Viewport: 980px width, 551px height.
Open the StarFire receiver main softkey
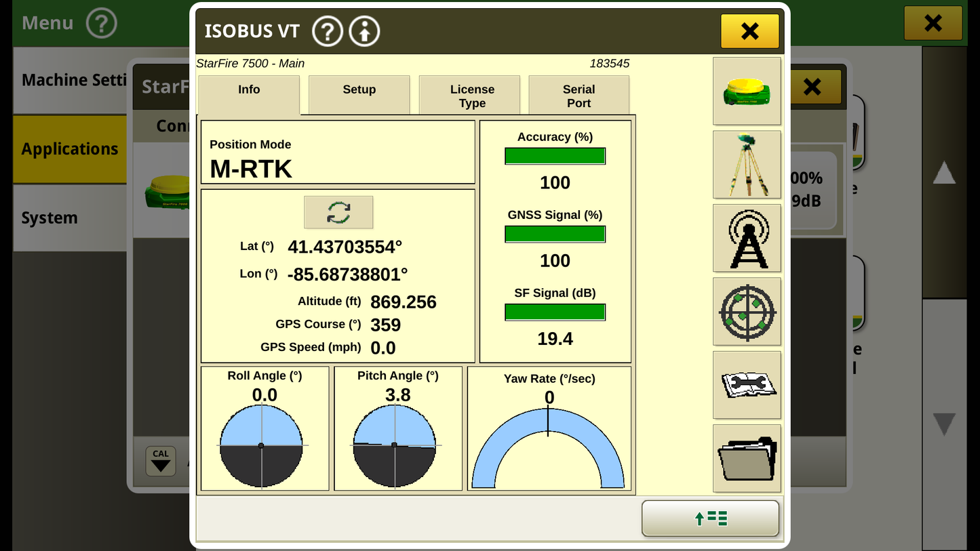point(747,91)
